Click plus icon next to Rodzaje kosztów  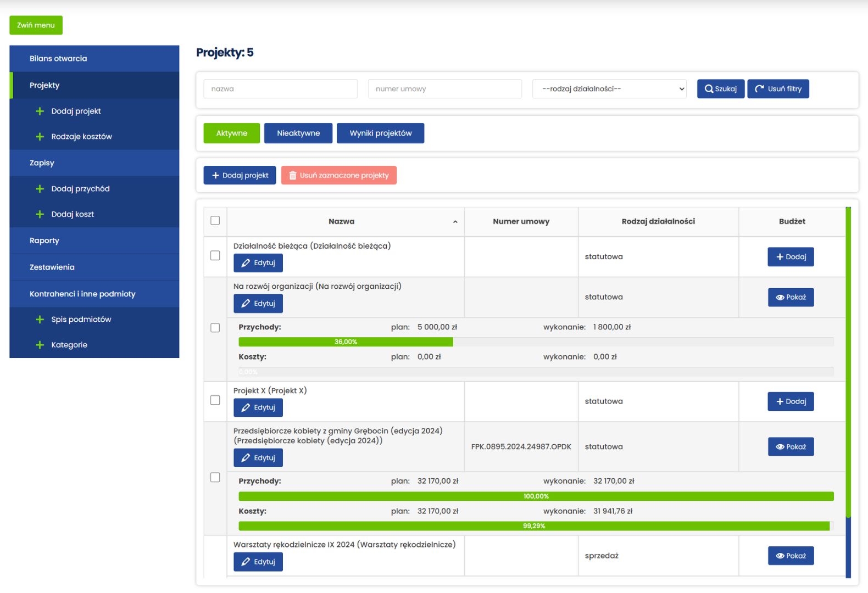[x=40, y=137]
